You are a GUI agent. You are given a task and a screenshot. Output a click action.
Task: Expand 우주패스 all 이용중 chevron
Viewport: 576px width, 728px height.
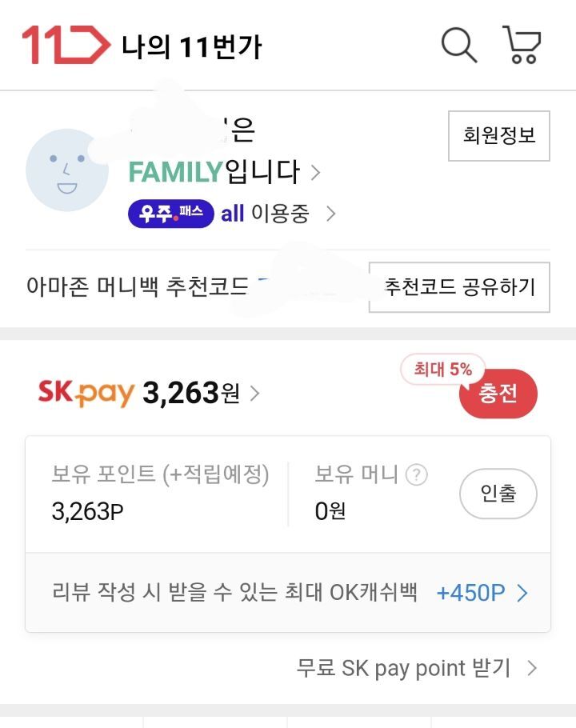point(330,214)
